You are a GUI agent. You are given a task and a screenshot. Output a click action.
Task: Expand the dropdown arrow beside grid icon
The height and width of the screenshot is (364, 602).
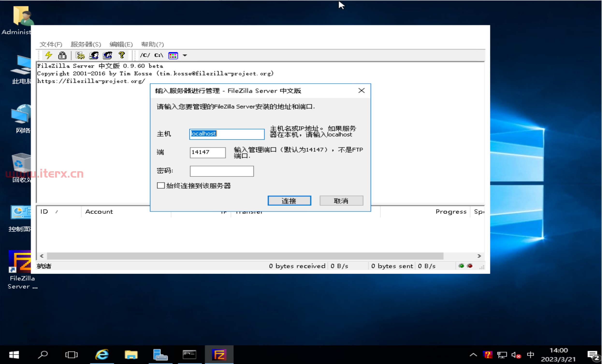[x=185, y=55]
